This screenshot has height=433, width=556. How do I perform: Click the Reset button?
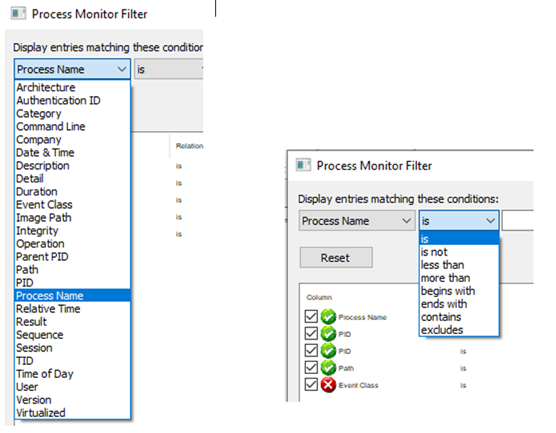(336, 257)
